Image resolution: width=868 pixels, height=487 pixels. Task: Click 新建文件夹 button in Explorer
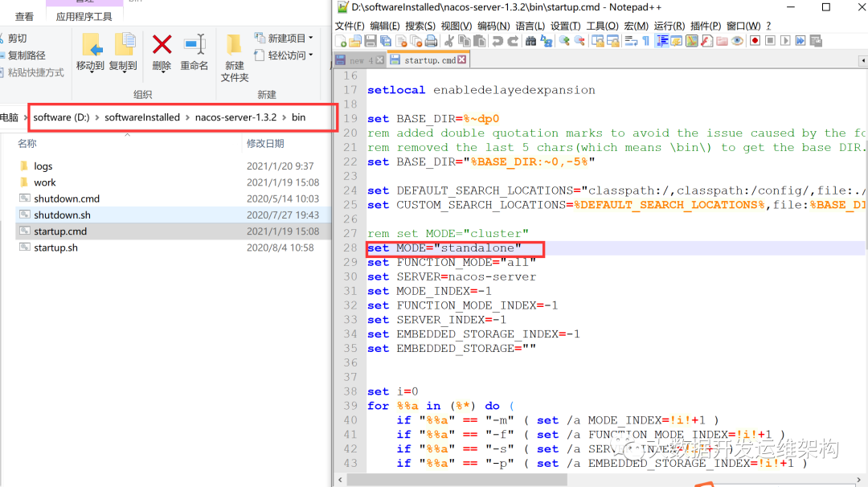tap(235, 58)
